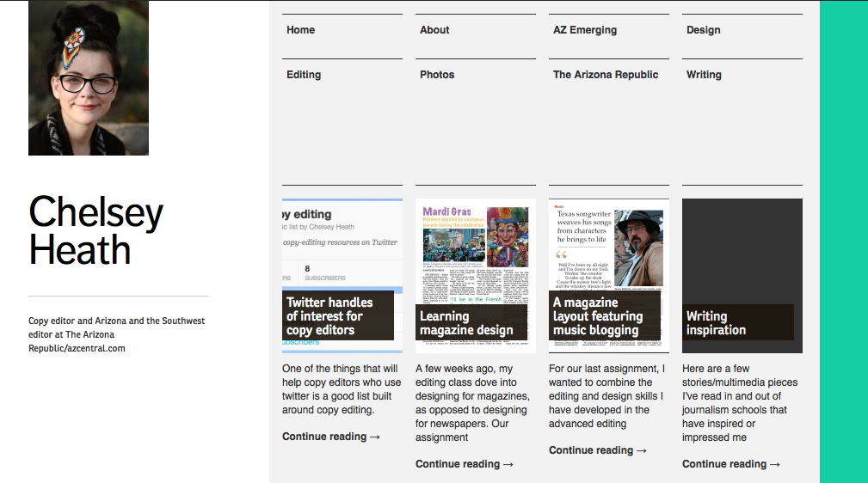Viewport: 868px width, 483px height.
Task: Open 'Twitter handles of interest' post title
Action: [330, 316]
